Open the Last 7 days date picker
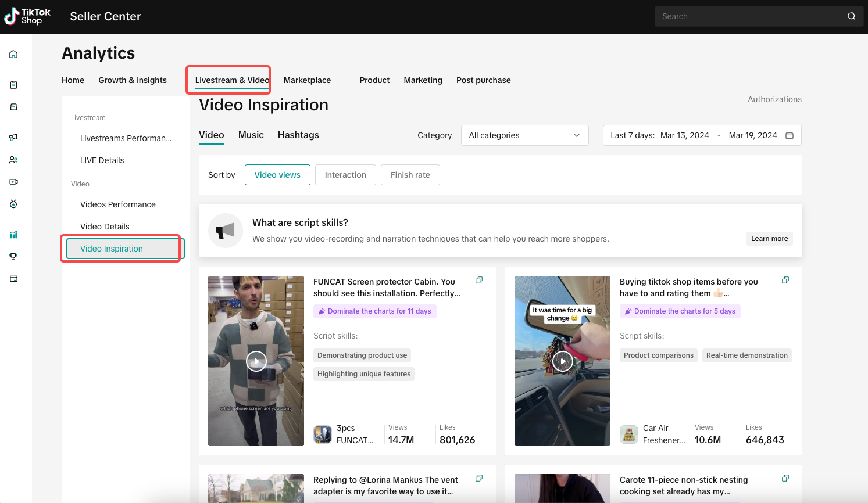868x503 pixels. [x=702, y=135]
